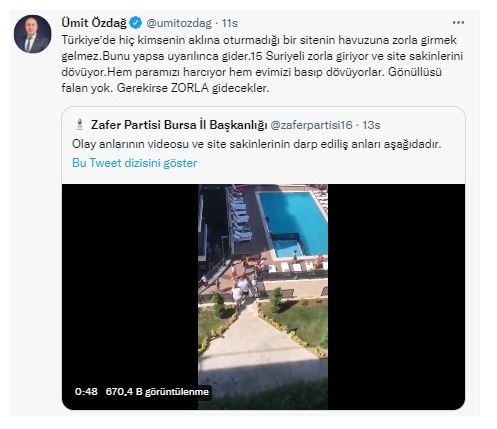Click the 0:48 video duration label
The image size is (497, 429).
click(x=86, y=391)
